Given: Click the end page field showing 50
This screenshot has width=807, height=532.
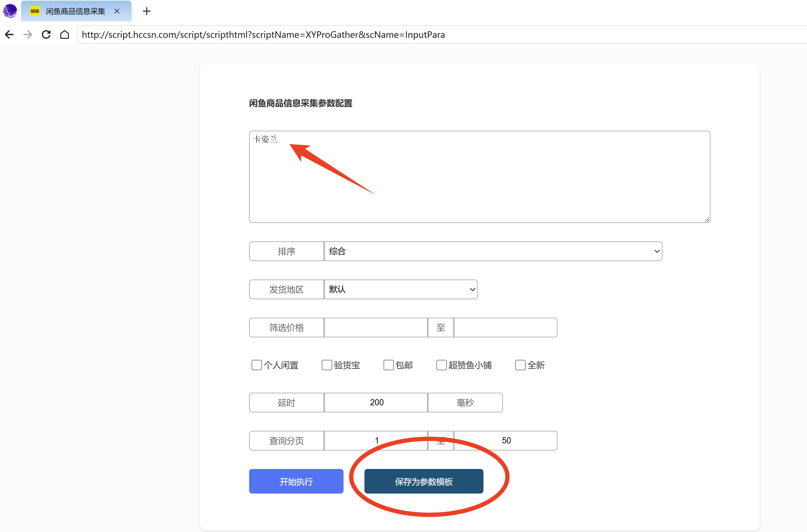Looking at the screenshot, I should 505,441.
